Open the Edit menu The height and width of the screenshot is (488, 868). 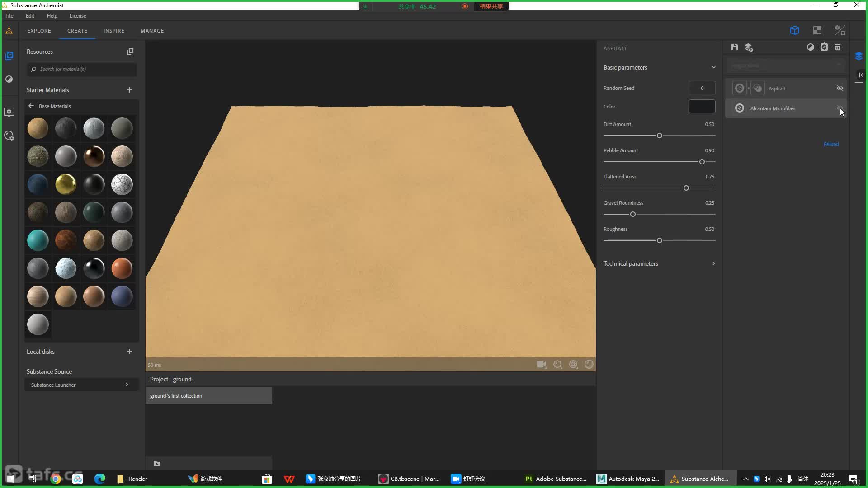coord(30,16)
